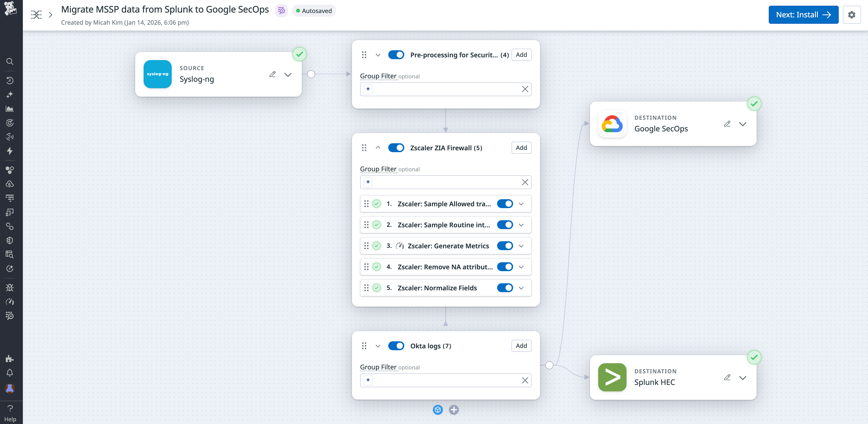Disable the Okta logs group toggle
Viewport: 868px width, 424px height.
point(396,346)
